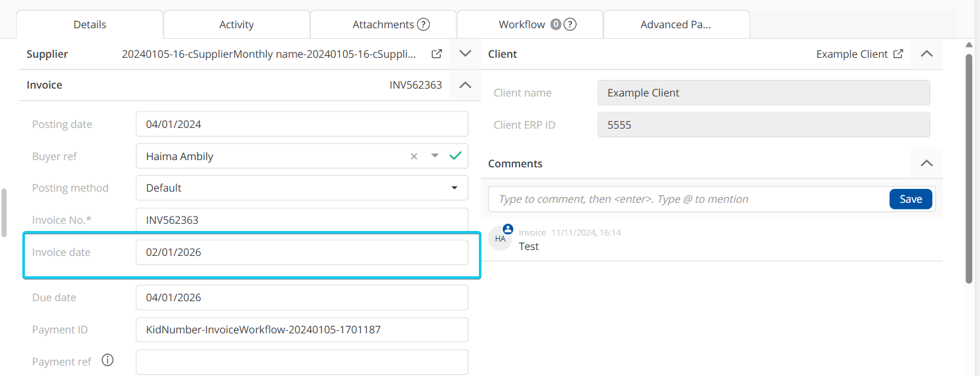Expand the Supplier section
This screenshot has height=376, width=980.
(465, 54)
